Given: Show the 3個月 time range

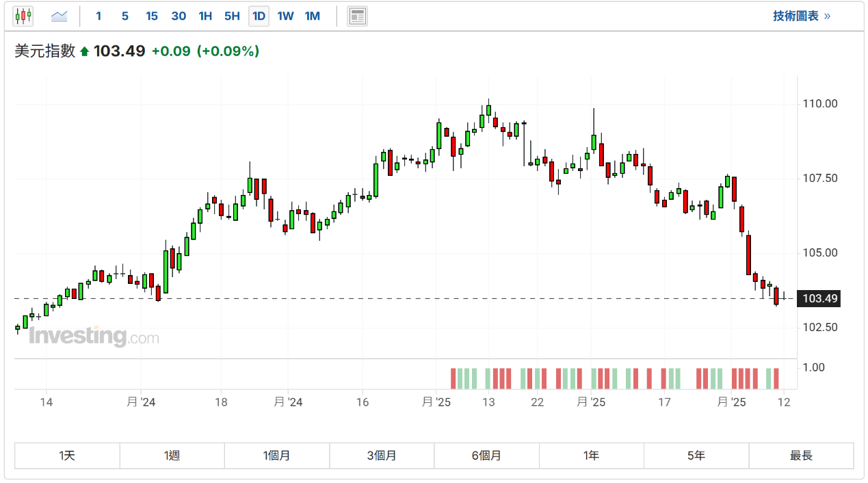Looking at the screenshot, I should [382, 456].
